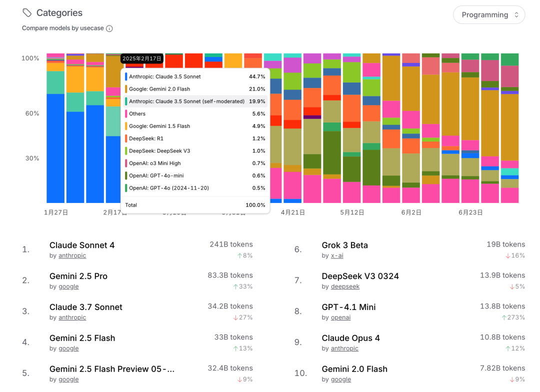This screenshot has width=540, height=392.
Task: Open the Programming category dropdown
Action: 488,15
